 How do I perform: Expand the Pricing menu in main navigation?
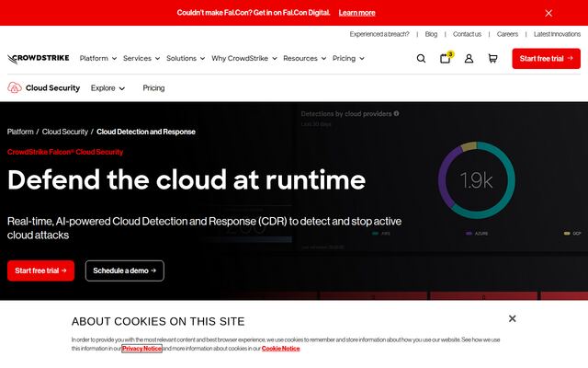click(348, 58)
